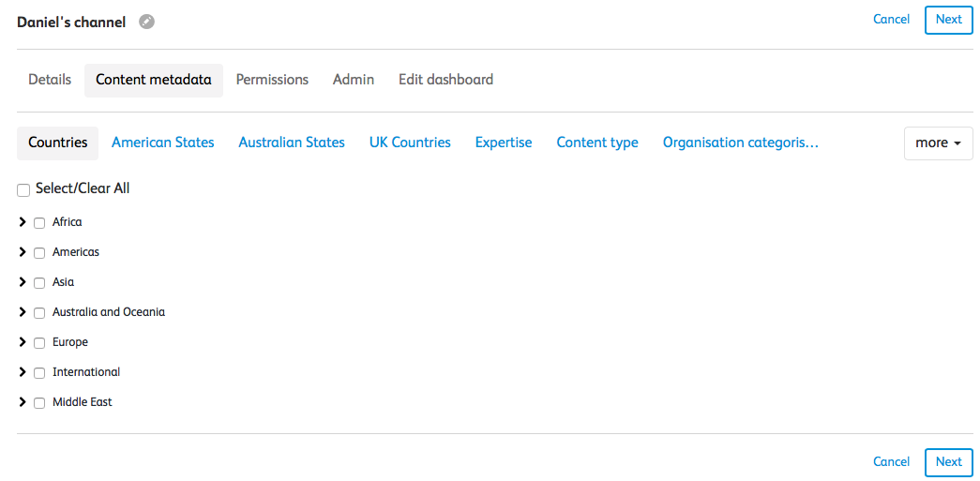This screenshot has width=980, height=481.
Task: Select the American States category tab
Action: pyautogui.click(x=163, y=143)
